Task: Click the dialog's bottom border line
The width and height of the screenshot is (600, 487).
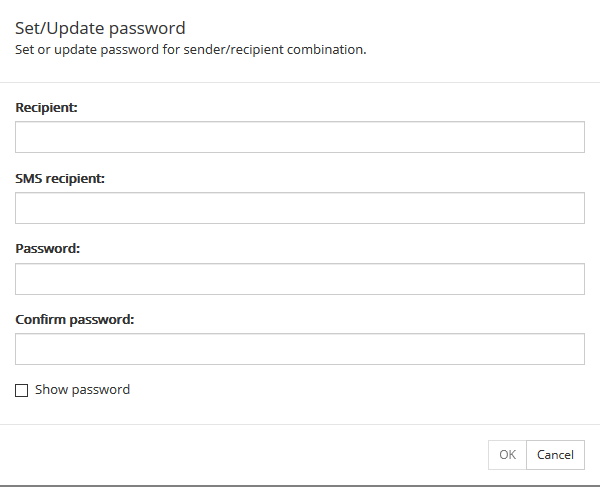Action: pos(300,485)
